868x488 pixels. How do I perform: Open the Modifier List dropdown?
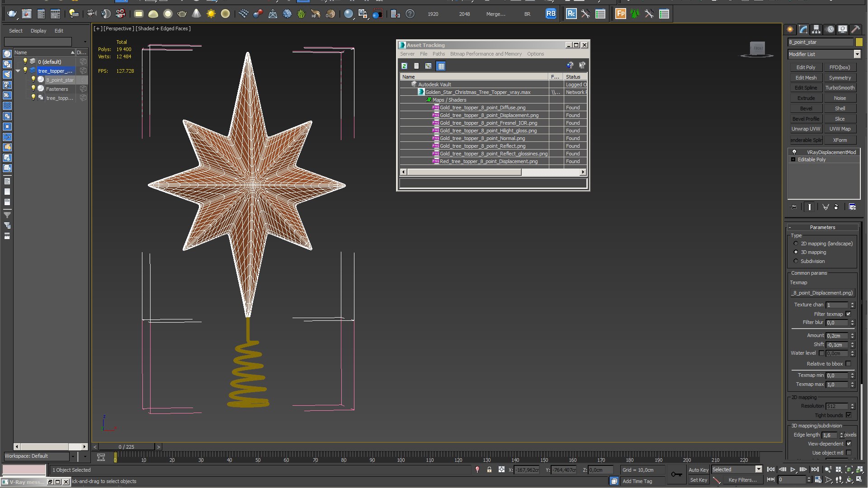[857, 54]
